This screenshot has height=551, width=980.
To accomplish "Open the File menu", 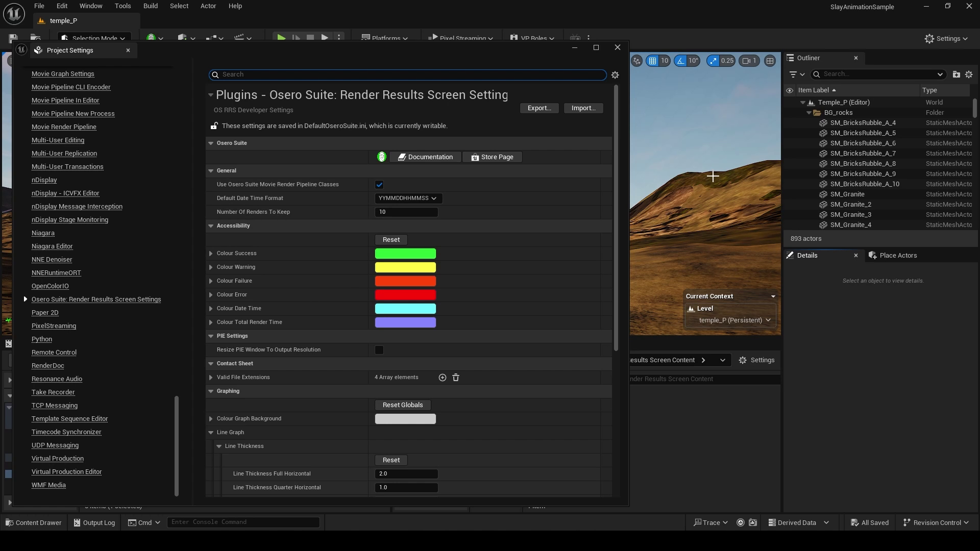I will (x=39, y=6).
